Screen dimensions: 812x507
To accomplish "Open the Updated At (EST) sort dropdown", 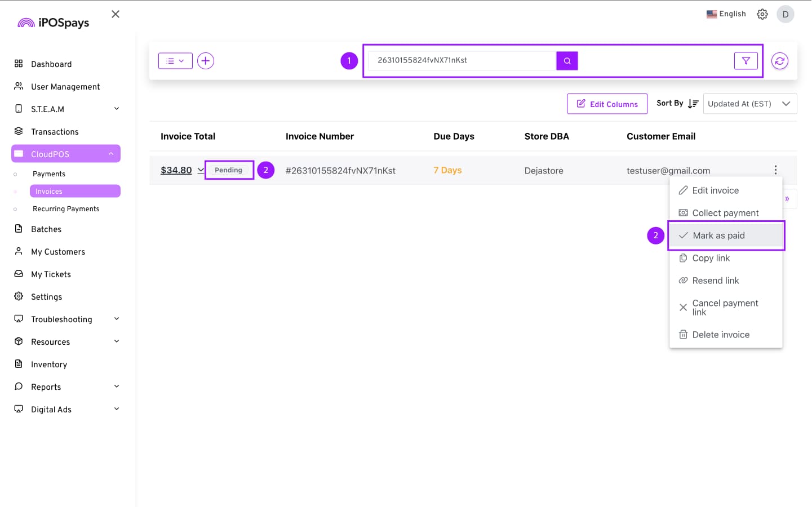I will coord(749,104).
